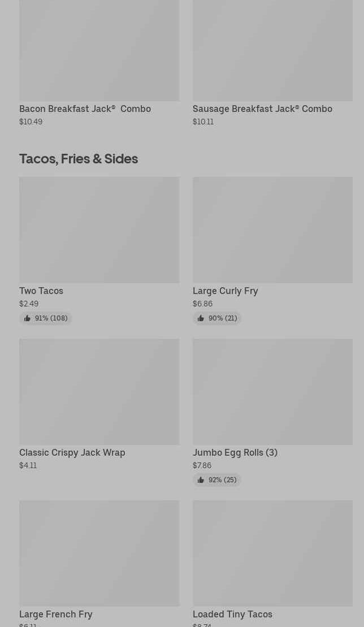Click the thumbs-up icon under Two Tacos

pos(27,318)
